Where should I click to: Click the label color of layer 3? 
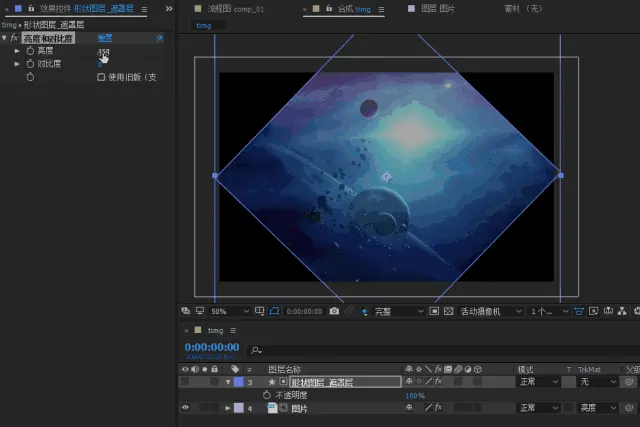coord(238,382)
